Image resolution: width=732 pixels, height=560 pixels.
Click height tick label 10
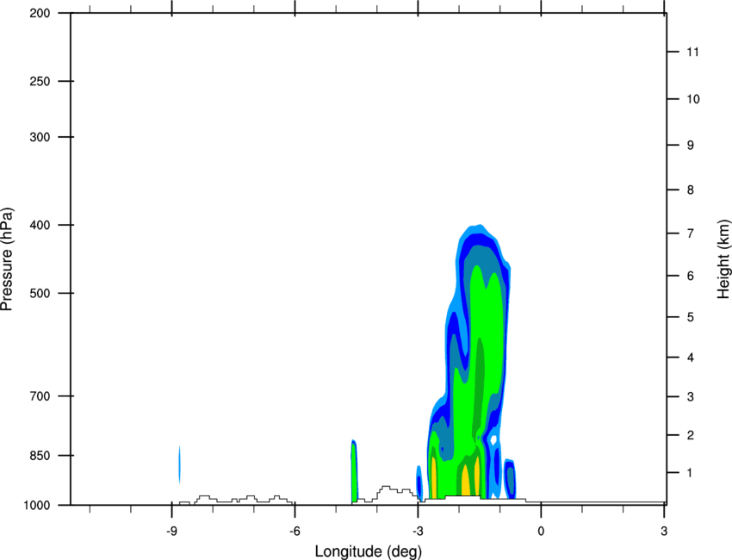click(693, 99)
